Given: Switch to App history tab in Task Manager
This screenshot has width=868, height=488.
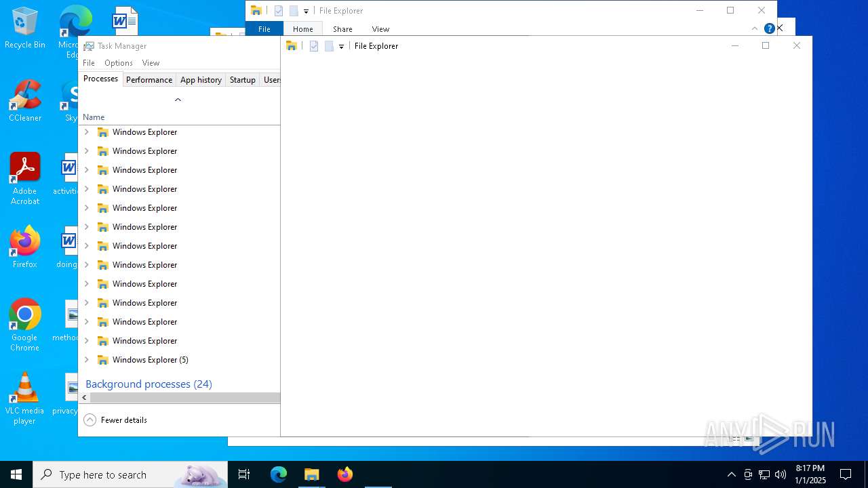Looking at the screenshot, I should coord(201,80).
